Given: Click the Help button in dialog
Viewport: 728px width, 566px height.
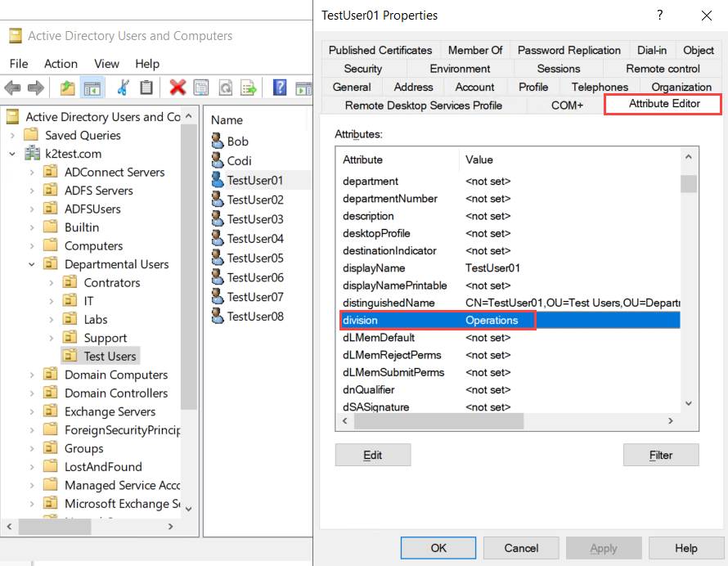Looking at the screenshot, I should point(685,548).
